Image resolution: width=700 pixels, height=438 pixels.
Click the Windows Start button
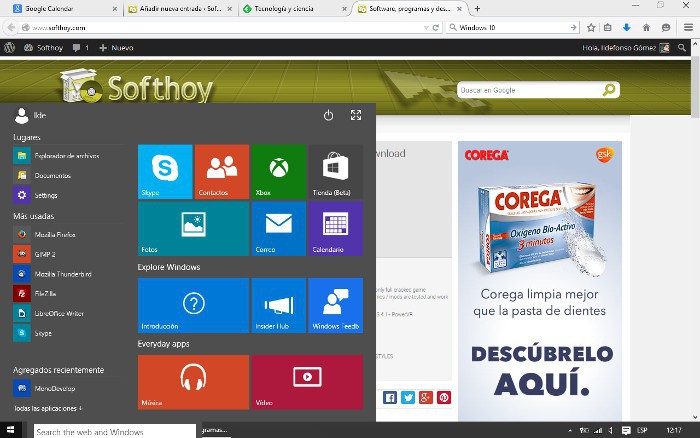pos(10,430)
